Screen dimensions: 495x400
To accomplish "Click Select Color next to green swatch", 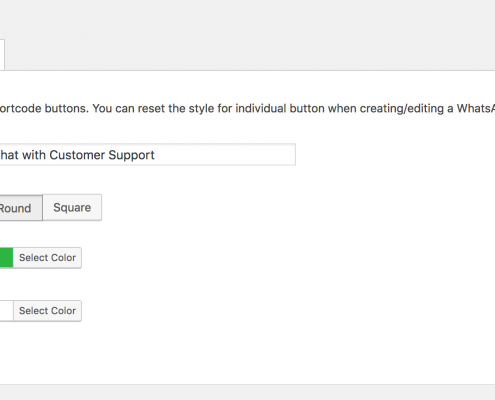I will tap(47, 258).
